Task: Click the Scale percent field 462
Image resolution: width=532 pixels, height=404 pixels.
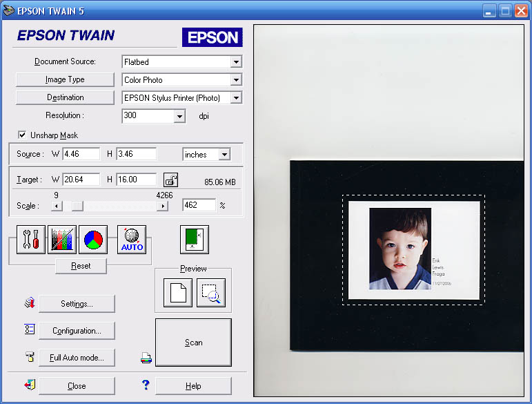Action: coord(199,204)
